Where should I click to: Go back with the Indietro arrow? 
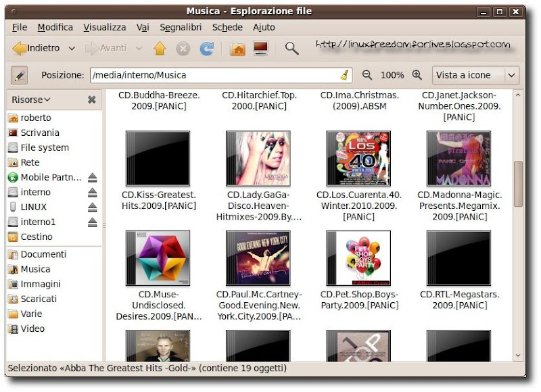pyautogui.click(x=36, y=48)
